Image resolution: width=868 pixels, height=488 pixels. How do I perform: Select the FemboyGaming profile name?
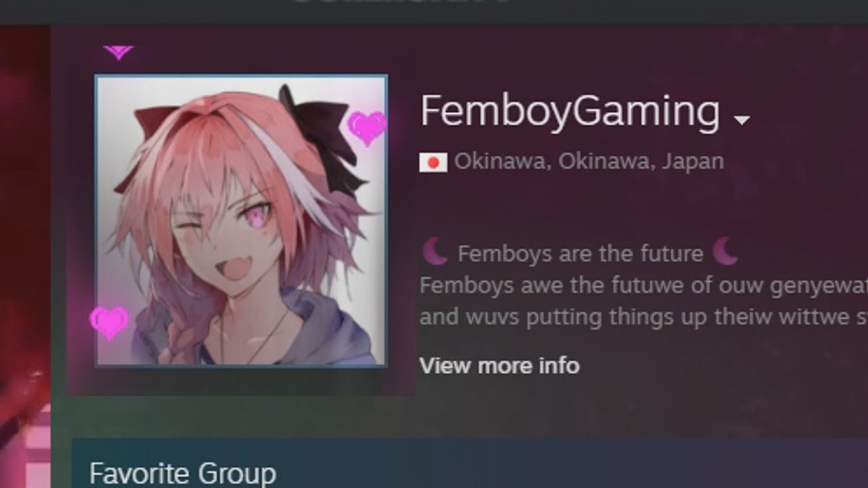pyautogui.click(x=570, y=111)
